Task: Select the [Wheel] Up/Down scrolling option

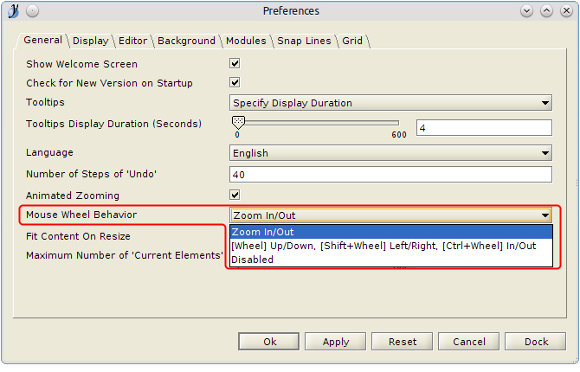Action: tap(391, 246)
